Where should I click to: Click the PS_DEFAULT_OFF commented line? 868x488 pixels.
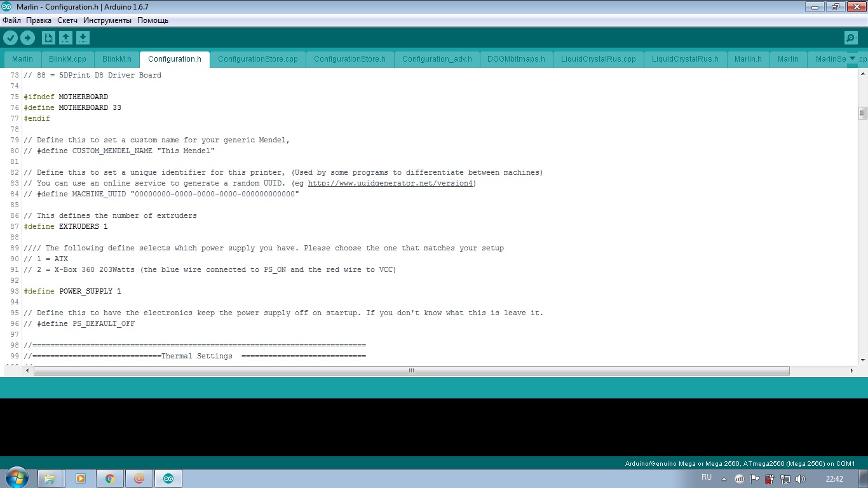[79, 323]
